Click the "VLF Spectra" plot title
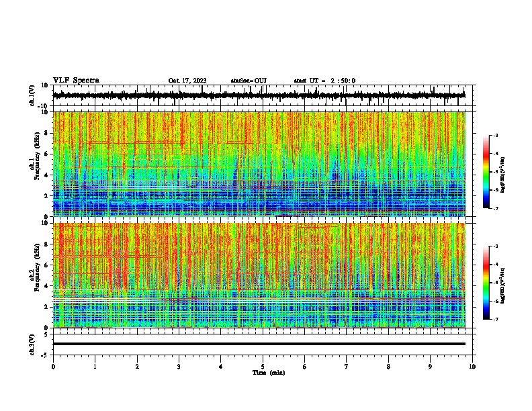Viewport: 532px width, 411px height. 76,81
